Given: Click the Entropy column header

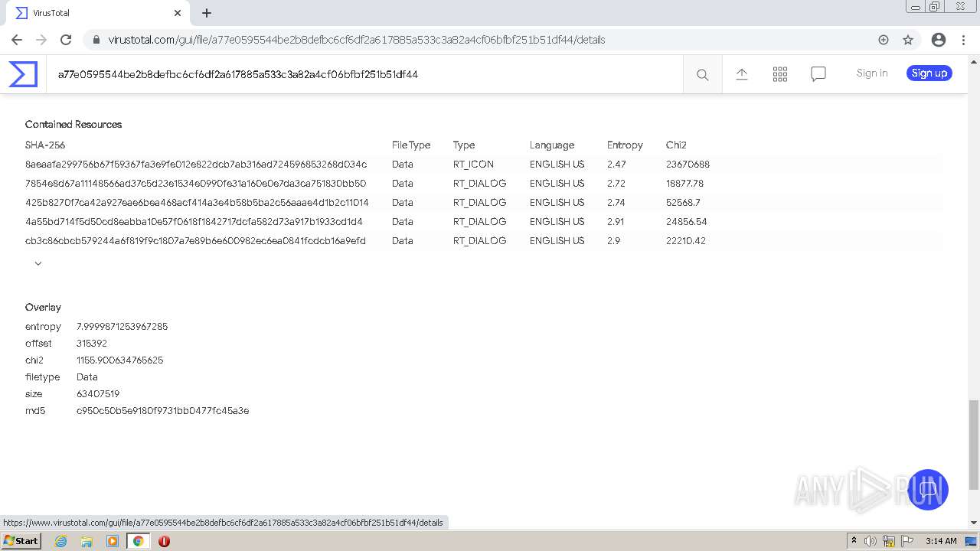Looking at the screenshot, I should pos(625,145).
